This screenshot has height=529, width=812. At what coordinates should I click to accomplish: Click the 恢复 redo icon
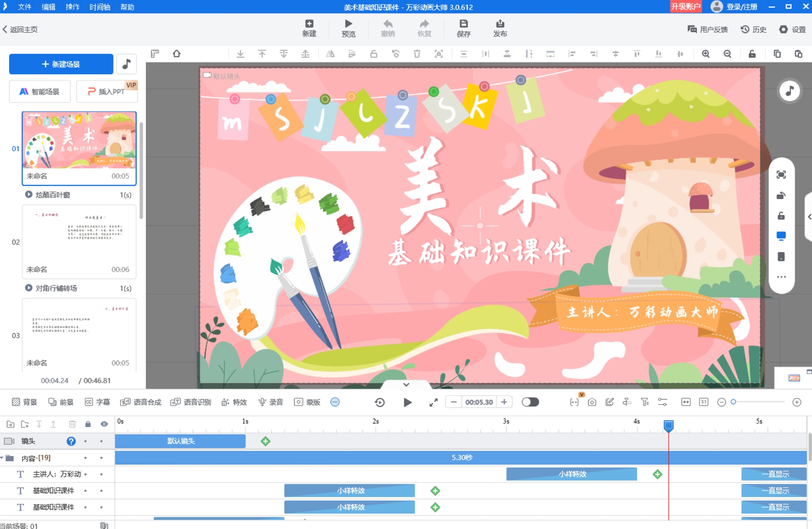[x=424, y=28]
